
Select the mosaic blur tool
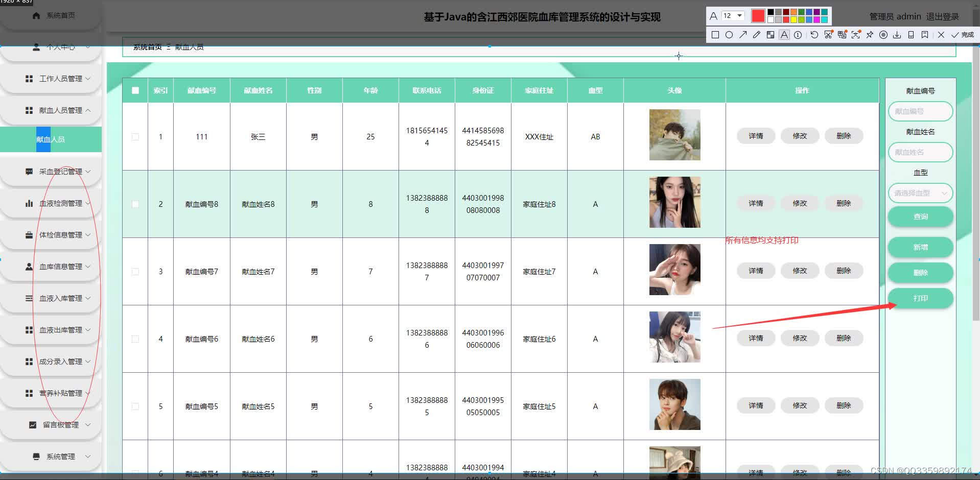(x=771, y=35)
